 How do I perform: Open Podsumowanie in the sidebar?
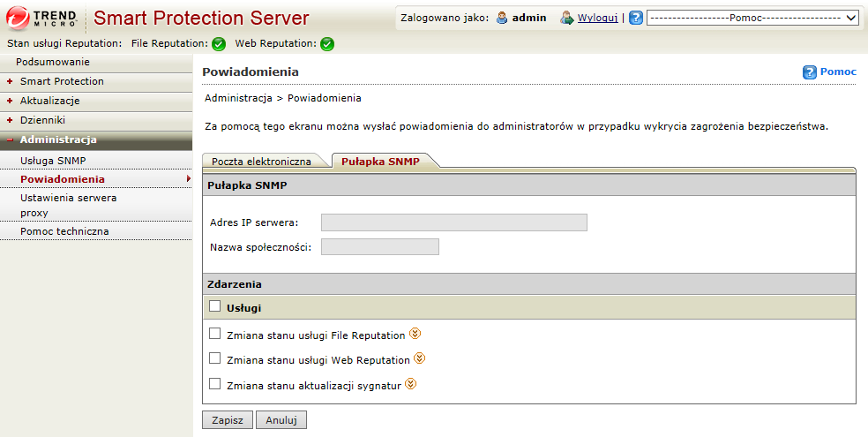pyautogui.click(x=53, y=62)
